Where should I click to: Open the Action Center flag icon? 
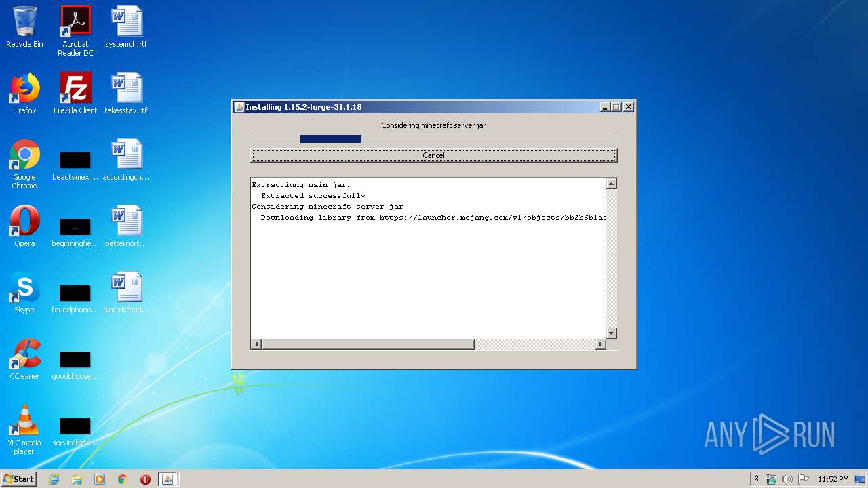click(803, 479)
